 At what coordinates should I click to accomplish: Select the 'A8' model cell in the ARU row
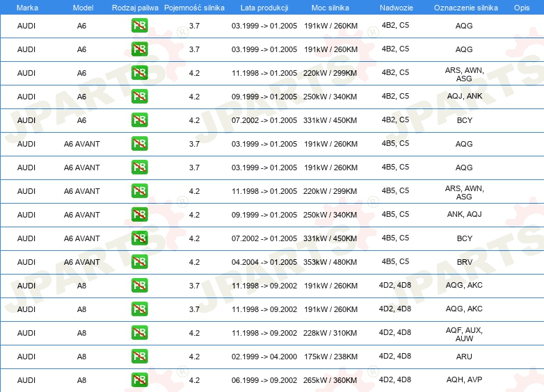click(81, 357)
